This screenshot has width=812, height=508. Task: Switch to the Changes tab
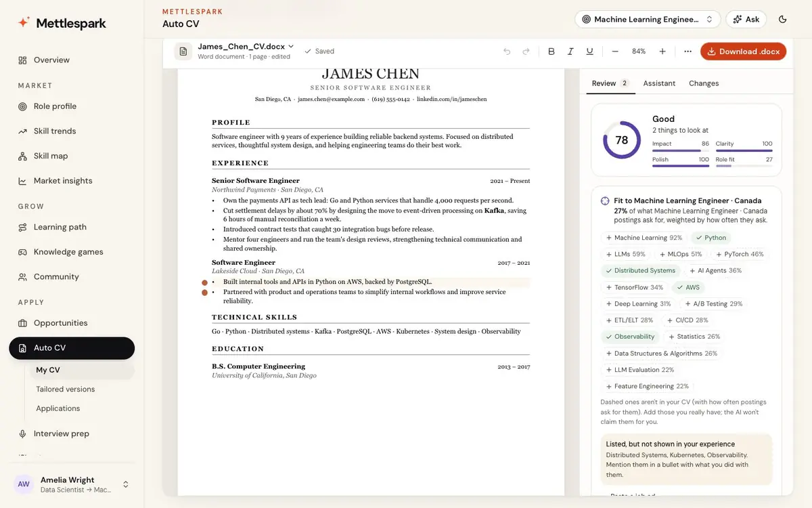[x=704, y=83]
